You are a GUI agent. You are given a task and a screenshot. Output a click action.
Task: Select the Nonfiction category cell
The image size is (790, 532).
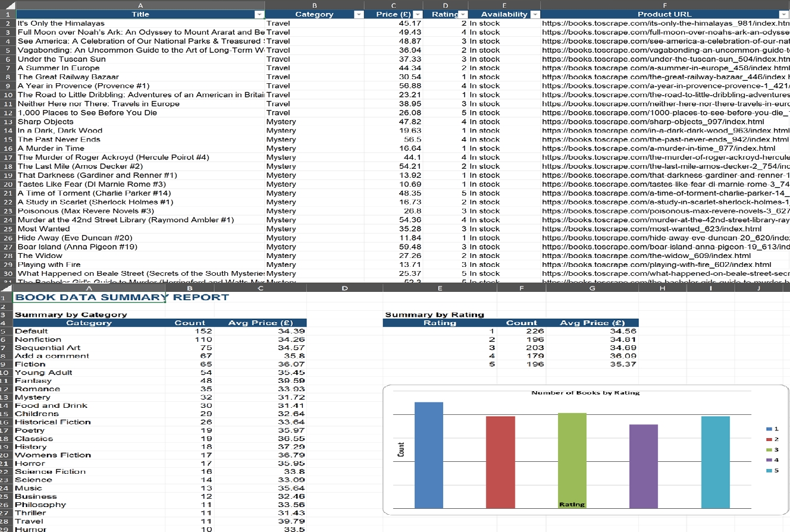pyautogui.click(x=89, y=339)
